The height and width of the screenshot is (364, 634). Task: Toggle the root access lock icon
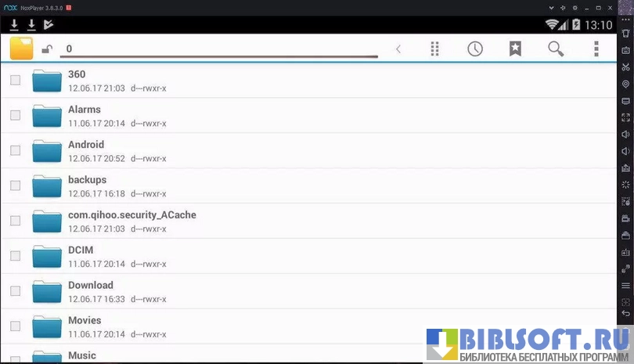(47, 50)
